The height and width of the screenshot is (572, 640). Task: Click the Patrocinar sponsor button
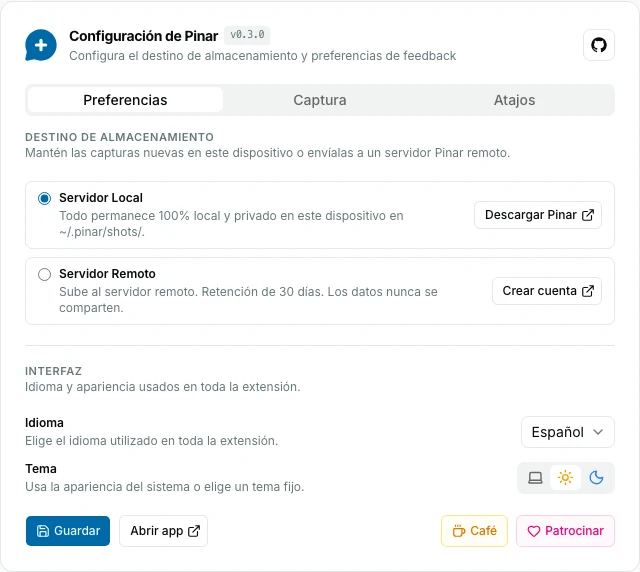pyautogui.click(x=565, y=531)
